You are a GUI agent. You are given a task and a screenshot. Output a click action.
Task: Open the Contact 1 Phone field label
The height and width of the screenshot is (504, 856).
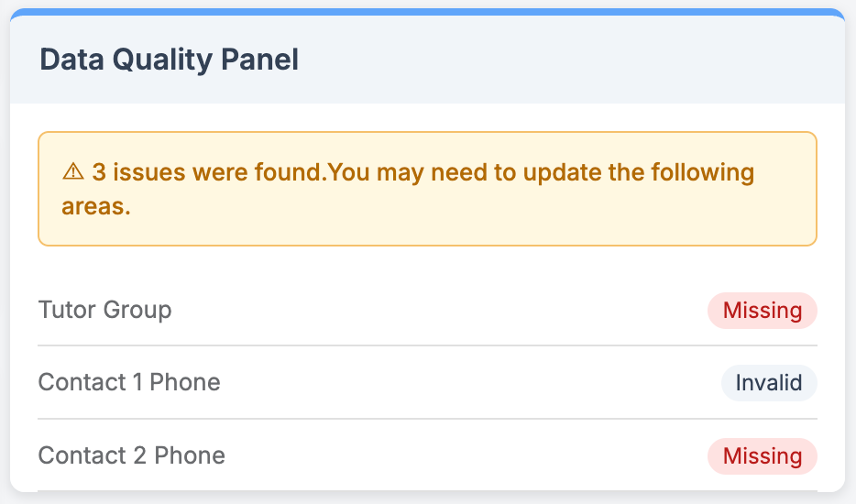129,382
